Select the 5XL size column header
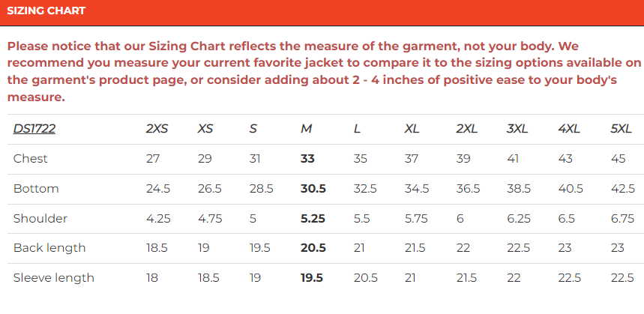The height and width of the screenshot is (314, 644). tap(622, 129)
